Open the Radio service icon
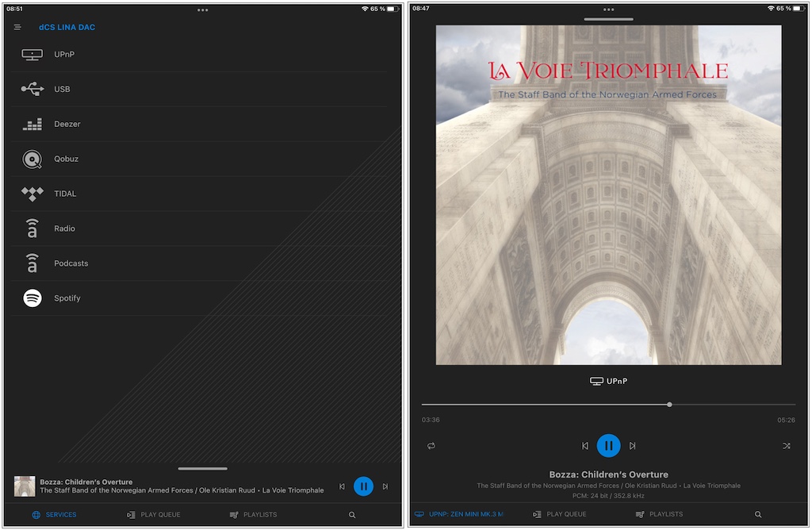The height and width of the screenshot is (530, 812). click(x=32, y=229)
